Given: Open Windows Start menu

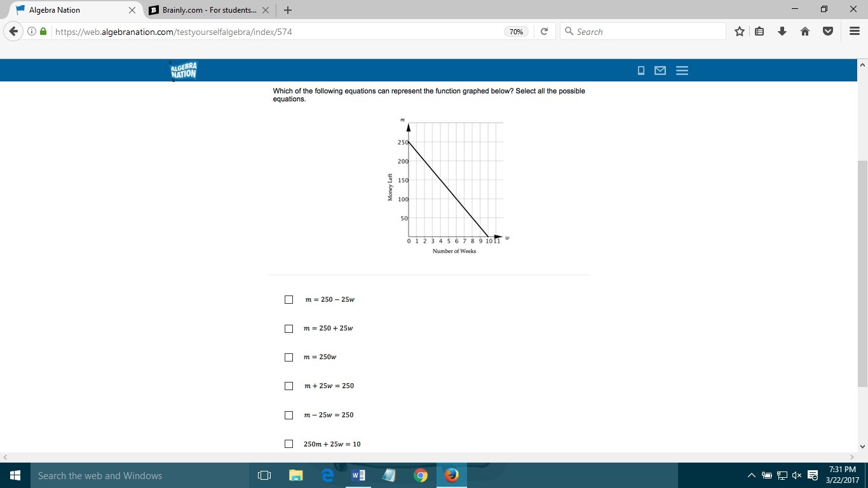Looking at the screenshot, I should 15,475.
